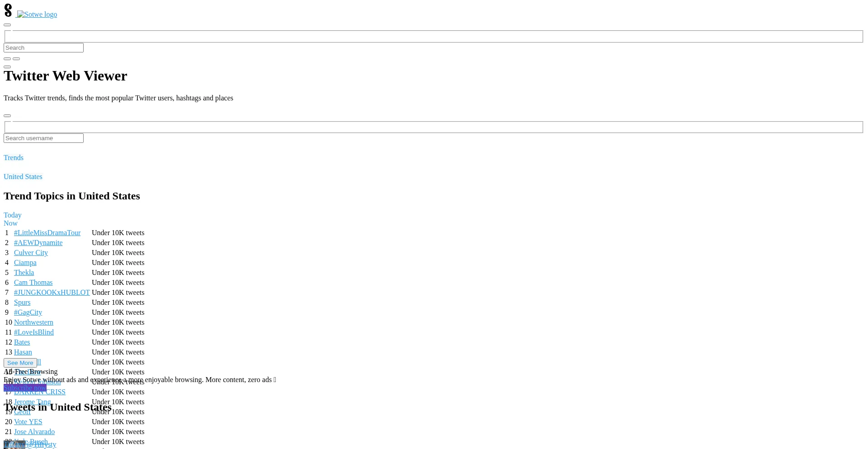The height and width of the screenshot is (449, 868).
Task: Open the Vote YES trend
Action: (x=28, y=422)
